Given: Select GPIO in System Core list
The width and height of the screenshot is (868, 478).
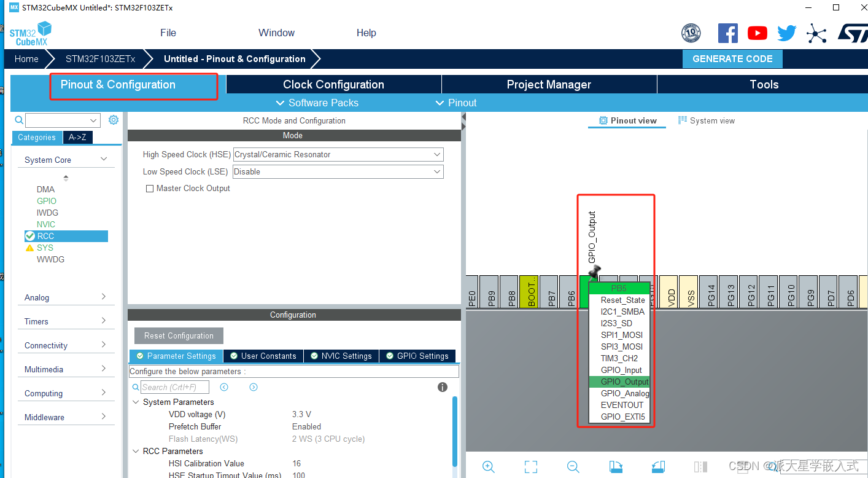Looking at the screenshot, I should [x=47, y=201].
